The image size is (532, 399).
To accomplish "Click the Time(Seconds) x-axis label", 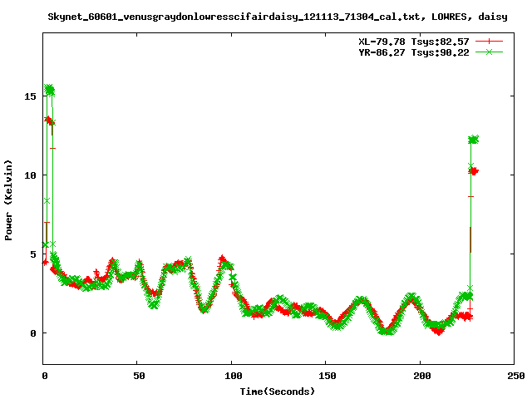I will pos(278,392).
